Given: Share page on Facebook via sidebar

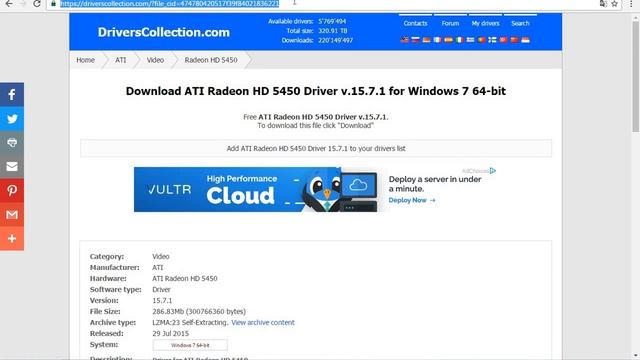Looking at the screenshot, I should 12,95.
